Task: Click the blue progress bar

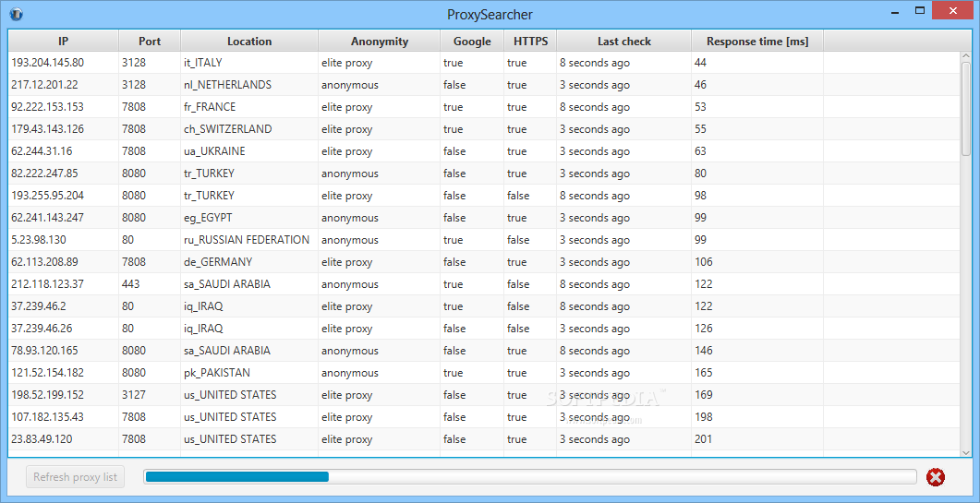Action: (x=529, y=477)
